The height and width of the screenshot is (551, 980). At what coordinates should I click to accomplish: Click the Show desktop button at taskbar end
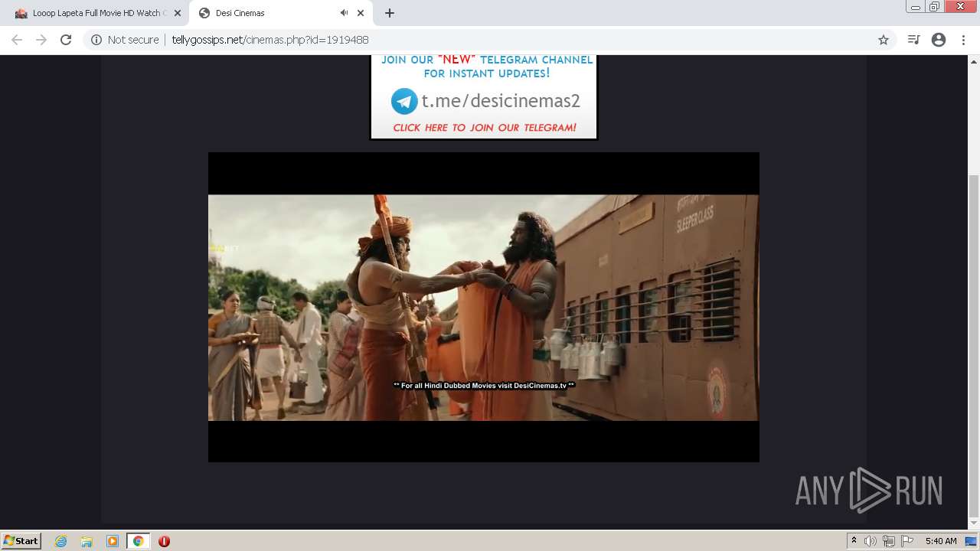[972, 541]
